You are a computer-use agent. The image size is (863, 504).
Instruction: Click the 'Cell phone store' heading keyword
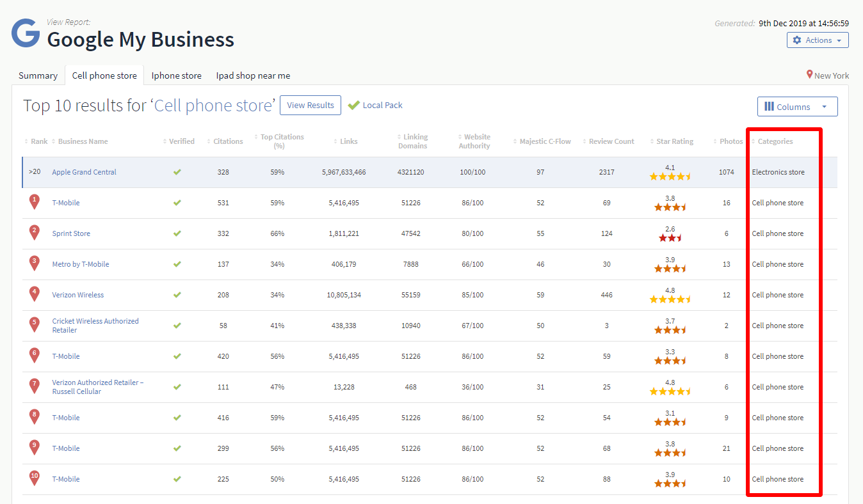coord(213,106)
